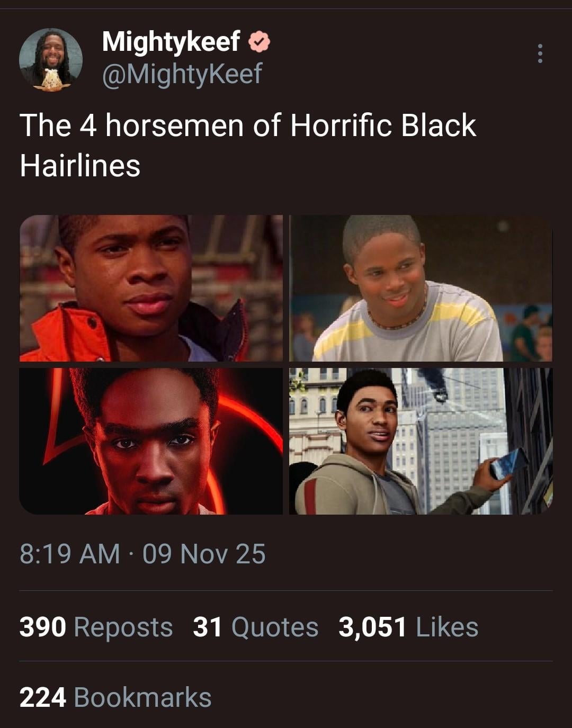The height and width of the screenshot is (728, 572).
Task: Tap the tweet text about 4 horsemen
Action: click(x=248, y=146)
